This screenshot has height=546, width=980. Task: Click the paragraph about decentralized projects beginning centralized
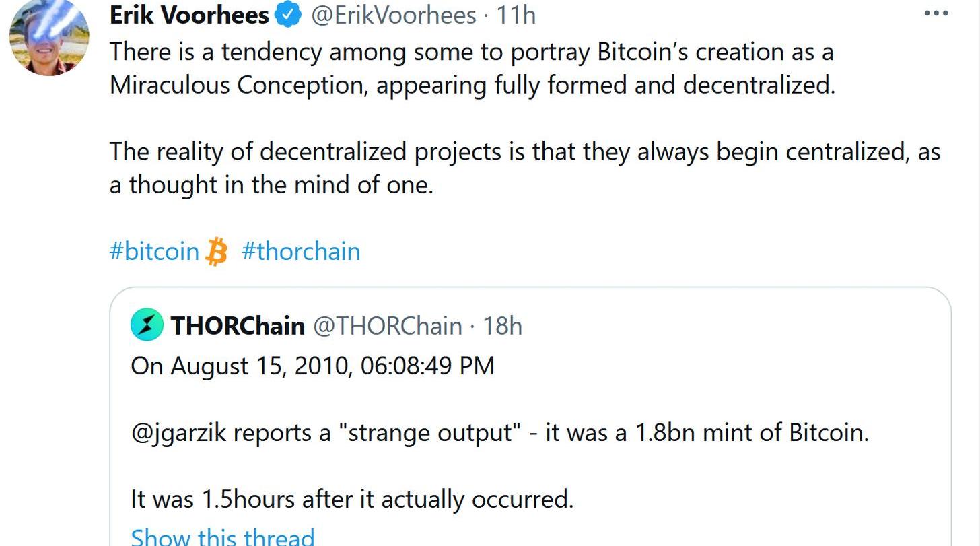(x=525, y=168)
